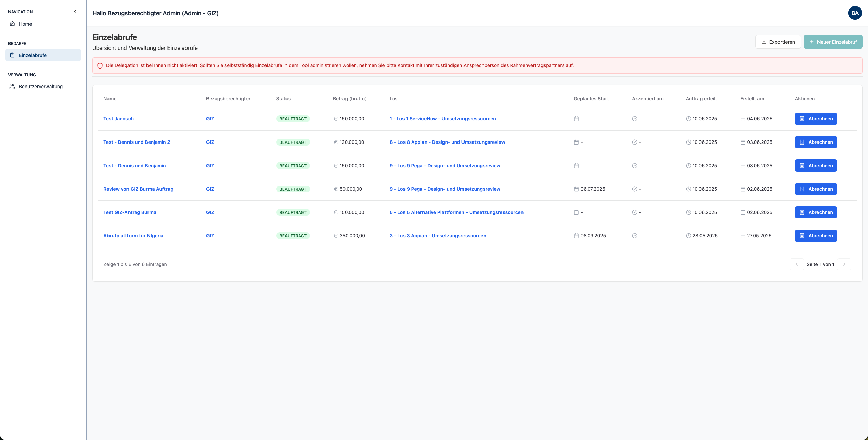This screenshot has width=868, height=440.
Task: Click calendar icon beside 04.06.2025
Action: point(743,119)
